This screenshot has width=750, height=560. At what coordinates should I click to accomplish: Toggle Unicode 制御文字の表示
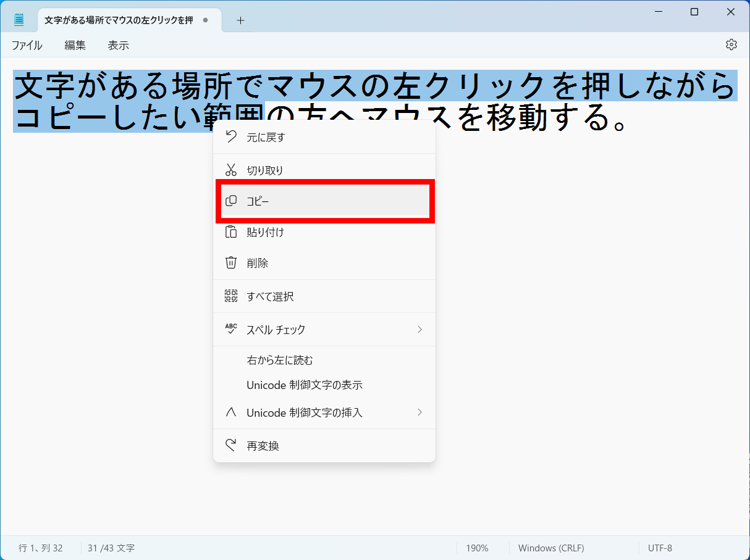305,385
